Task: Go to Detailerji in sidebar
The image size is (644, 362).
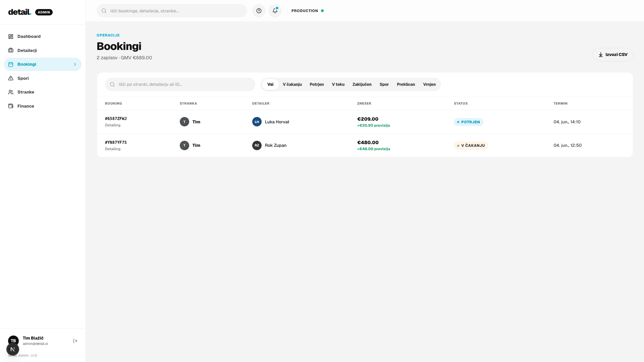Action: click(x=43, y=50)
